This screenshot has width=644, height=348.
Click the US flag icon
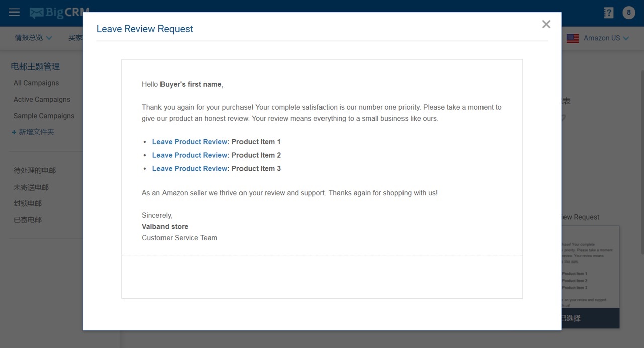[573, 38]
